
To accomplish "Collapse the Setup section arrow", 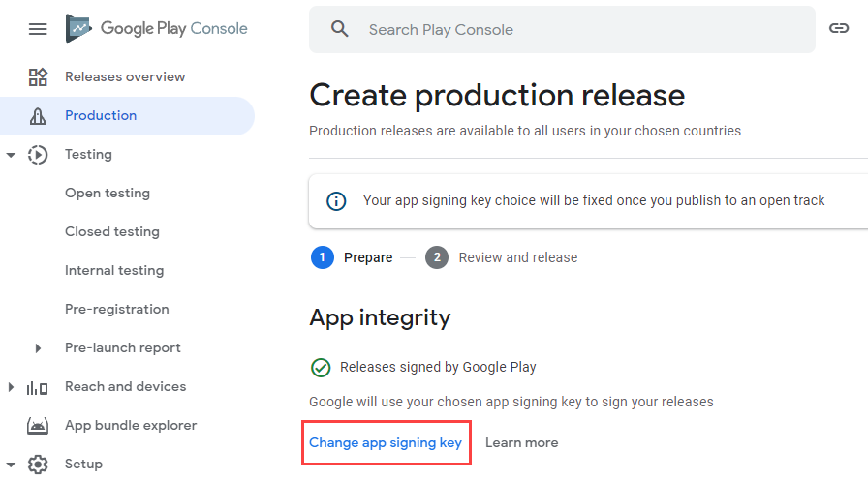I will pyautogui.click(x=11, y=465).
